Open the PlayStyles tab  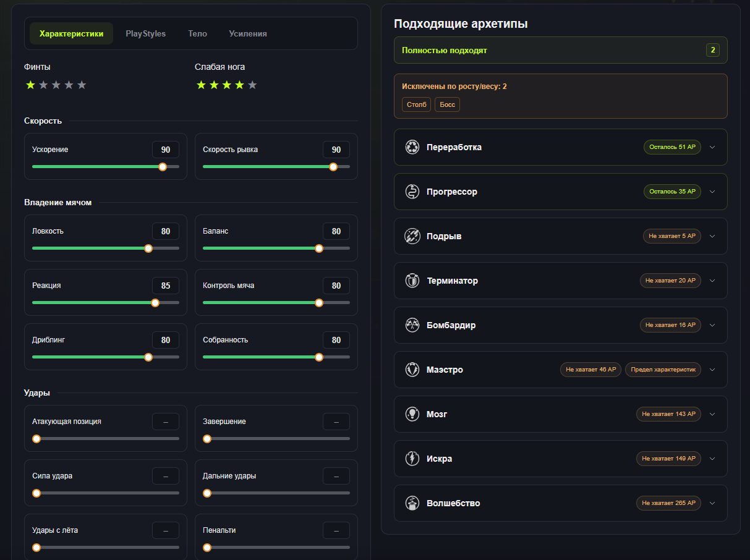146,33
